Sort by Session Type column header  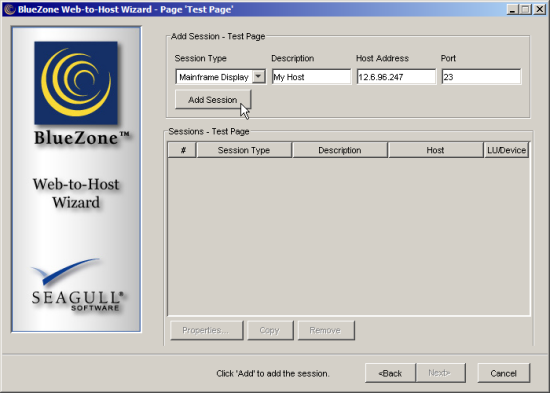point(244,150)
